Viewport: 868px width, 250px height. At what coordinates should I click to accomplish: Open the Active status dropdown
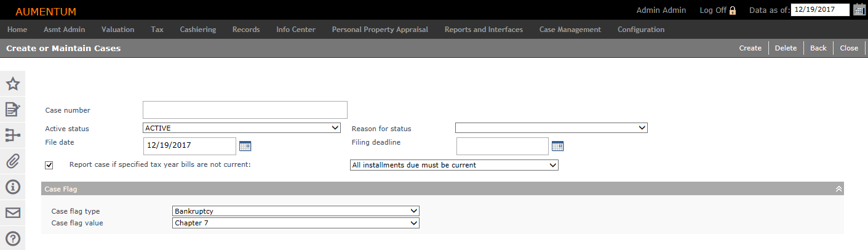(242, 128)
